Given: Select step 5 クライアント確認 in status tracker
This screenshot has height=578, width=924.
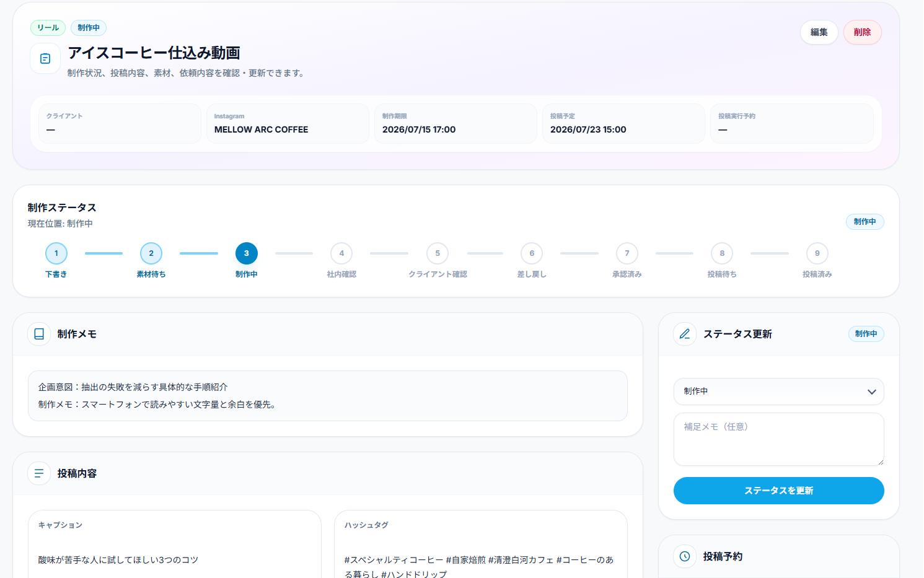Looking at the screenshot, I should (438, 253).
